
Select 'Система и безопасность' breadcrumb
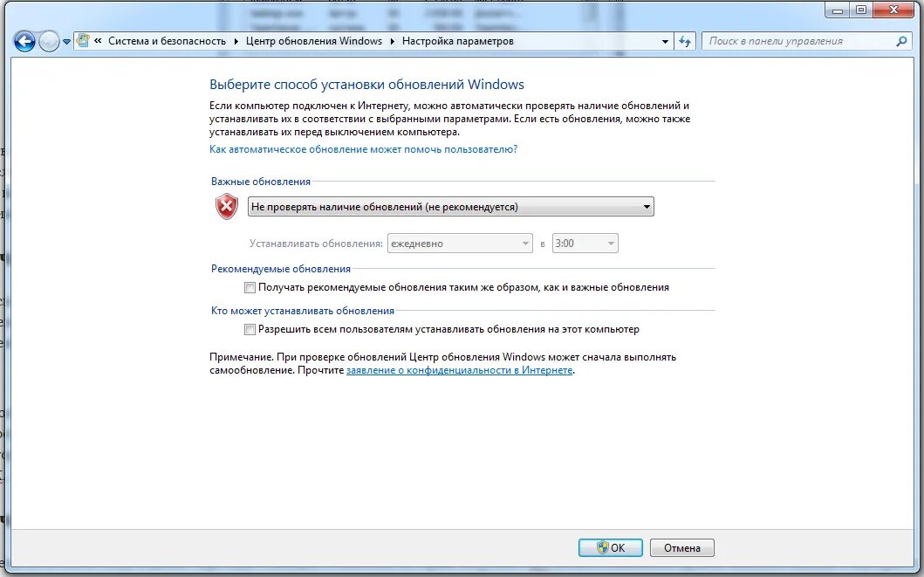(167, 41)
